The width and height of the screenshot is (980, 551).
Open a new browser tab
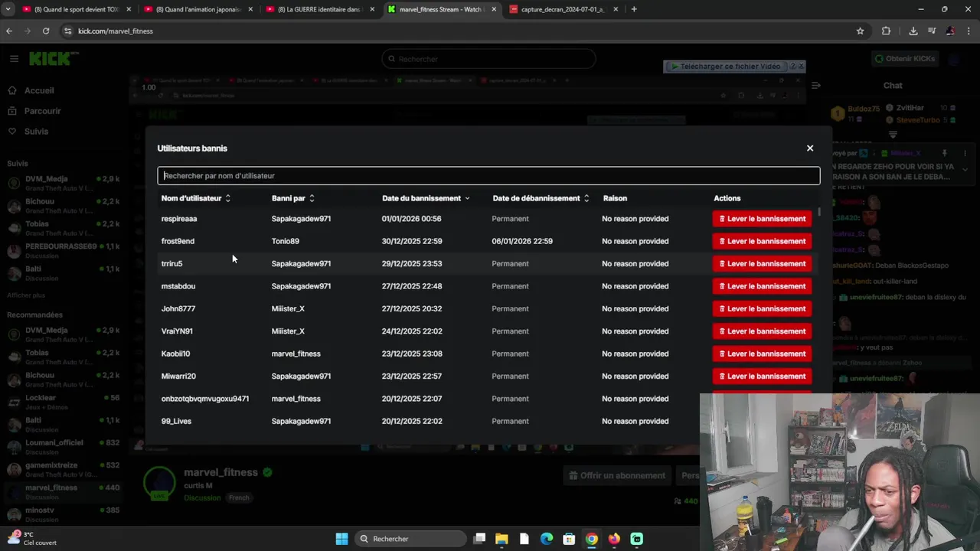pyautogui.click(x=634, y=9)
